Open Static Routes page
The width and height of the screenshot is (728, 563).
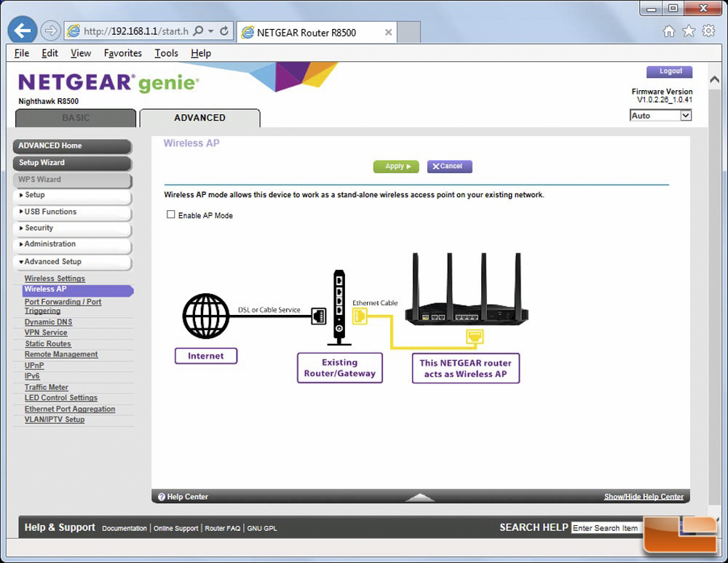48,343
